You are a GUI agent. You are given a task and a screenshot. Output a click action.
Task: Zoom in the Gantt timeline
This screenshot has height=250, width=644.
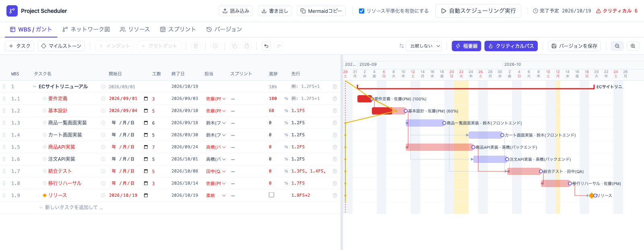pyautogui.click(x=633, y=46)
